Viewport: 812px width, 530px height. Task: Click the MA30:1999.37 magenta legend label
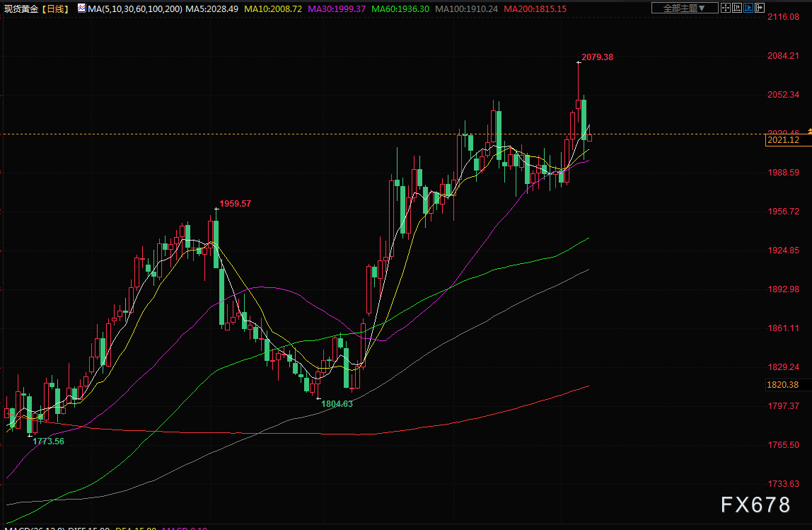[x=337, y=8]
